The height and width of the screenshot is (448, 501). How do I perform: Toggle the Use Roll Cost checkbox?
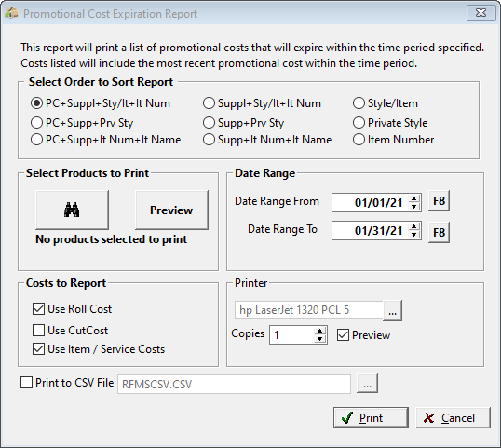[38, 309]
